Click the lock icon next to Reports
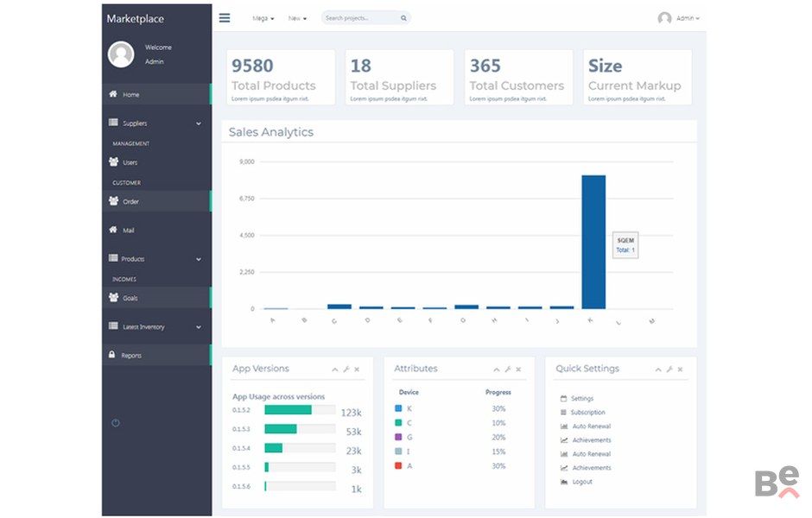 click(x=112, y=355)
